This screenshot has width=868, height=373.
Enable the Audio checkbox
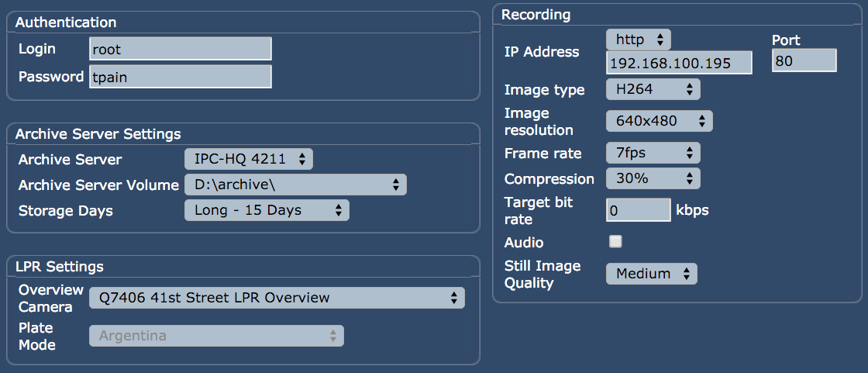pyautogui.click(x=615, y=242)
